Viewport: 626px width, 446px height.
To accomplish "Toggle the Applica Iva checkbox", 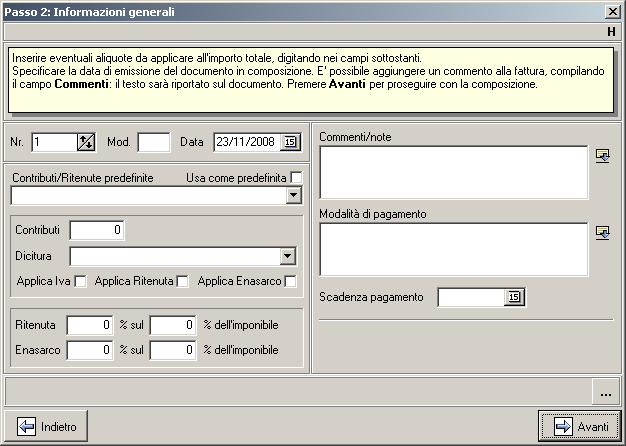I will (x=80, y=281).
